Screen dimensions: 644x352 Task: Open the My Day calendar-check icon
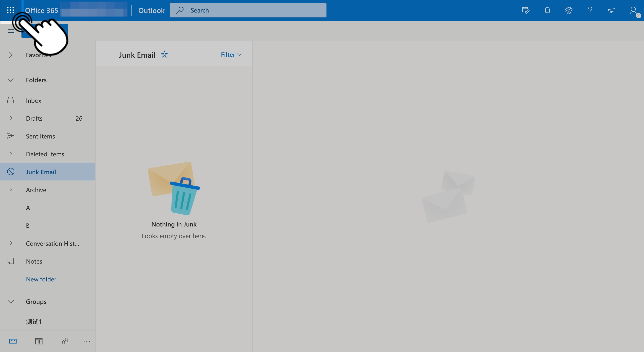525,10
